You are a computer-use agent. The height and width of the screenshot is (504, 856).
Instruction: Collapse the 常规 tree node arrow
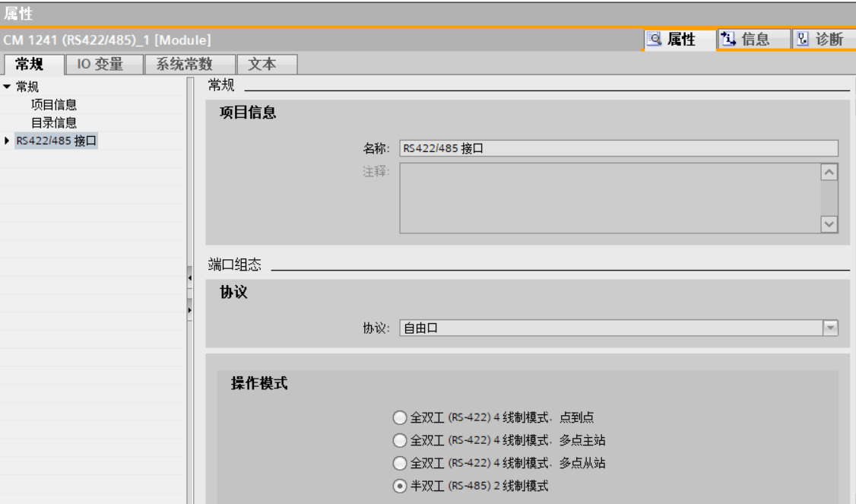(7, 87)
